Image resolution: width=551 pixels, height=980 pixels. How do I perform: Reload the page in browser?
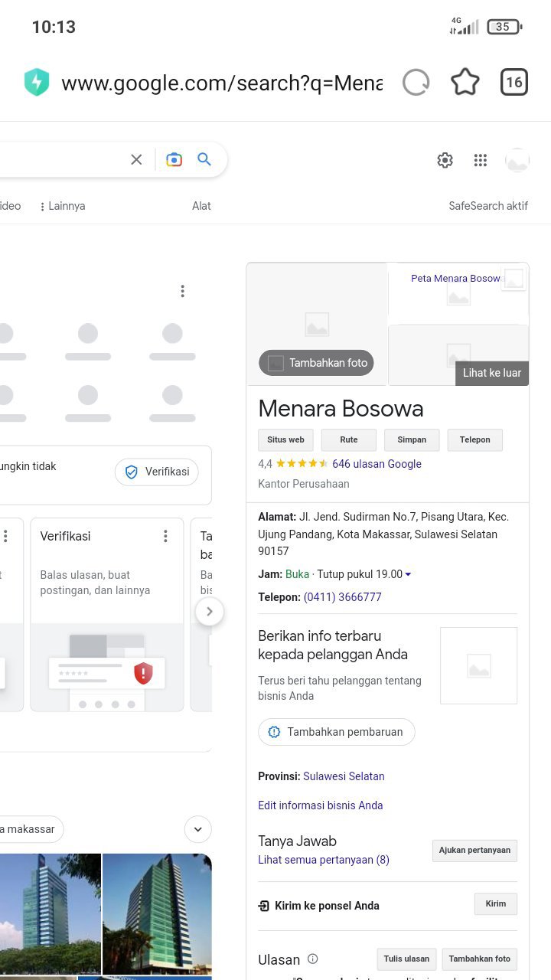(x=416, y=83)
